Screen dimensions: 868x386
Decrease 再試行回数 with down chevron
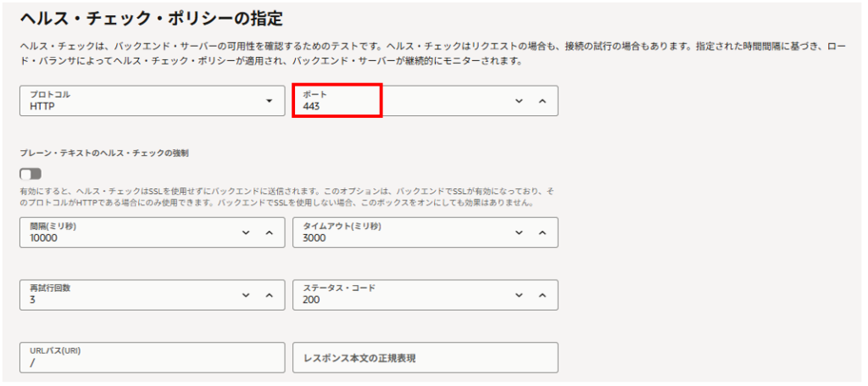246,294
